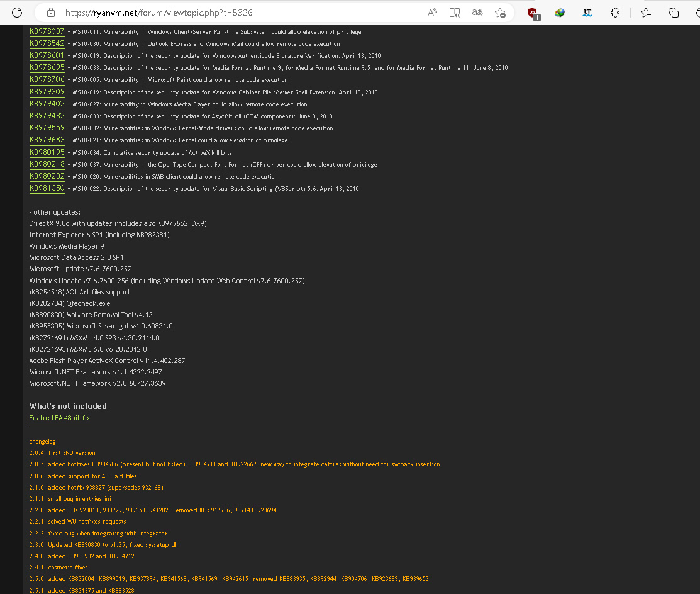Click the ".NET Framework v2.0.50727.3639" line
The height and width of the screenshot is (594, 700).
point(97,383)
